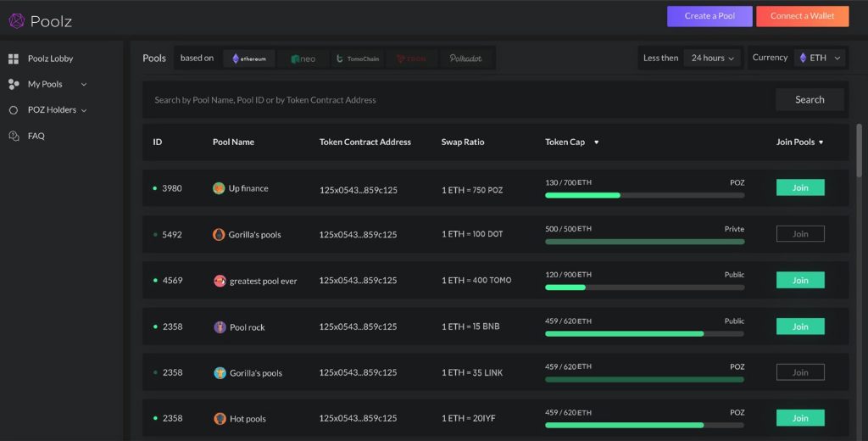Image resolution: width=868 pixels, height=441 pixels.
Task: Click the 130 / 700 ETH cap text
Action: point(569,182)
